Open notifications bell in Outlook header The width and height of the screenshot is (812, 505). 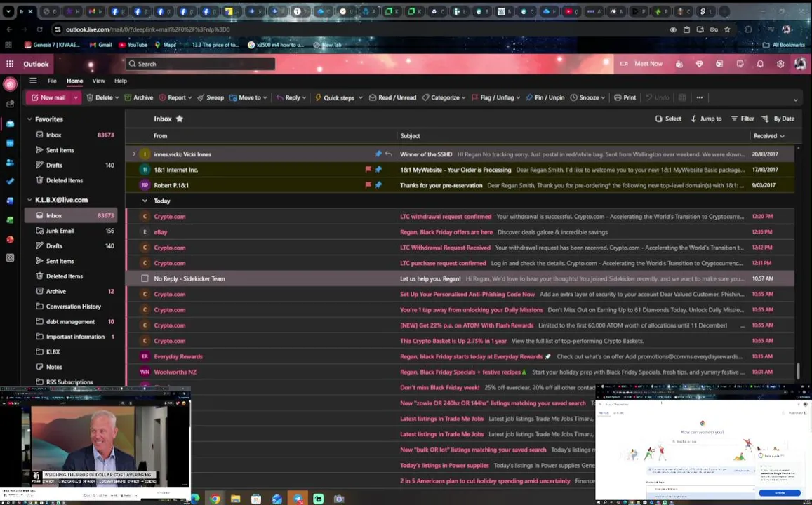coord(760,64)
